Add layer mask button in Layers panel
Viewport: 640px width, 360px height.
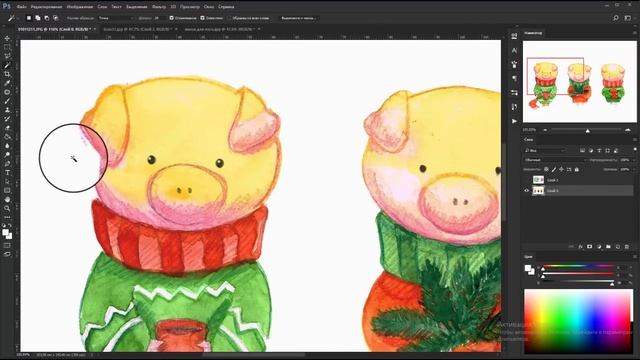[589, 247]
